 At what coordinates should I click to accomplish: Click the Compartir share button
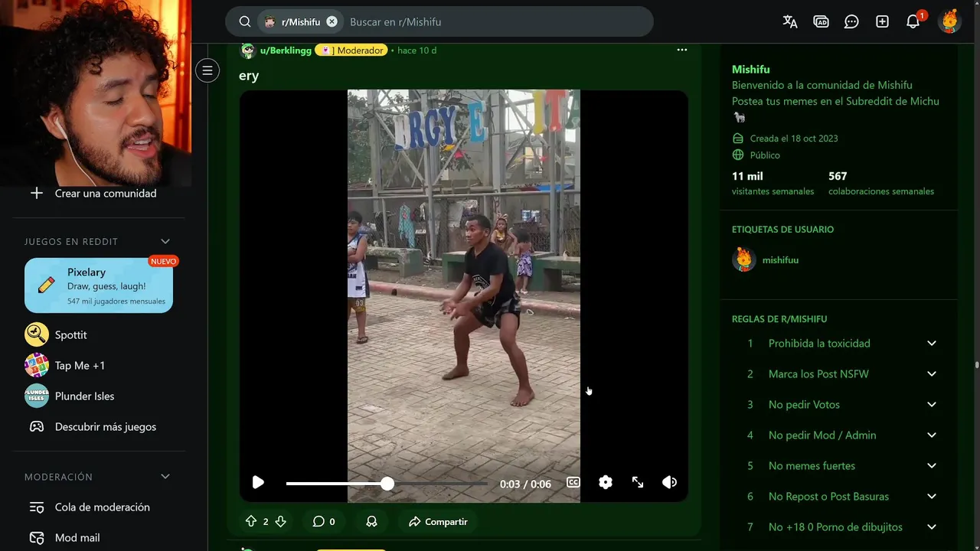tap(438, 521)
